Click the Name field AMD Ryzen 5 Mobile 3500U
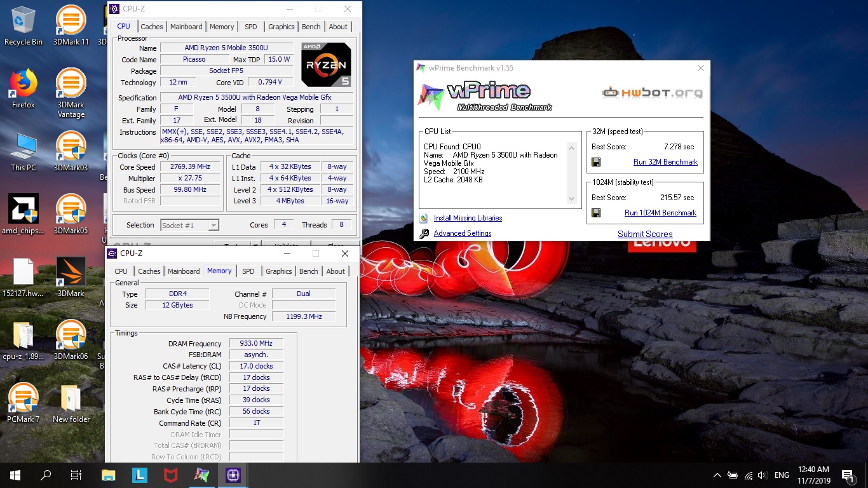 click(226, 48)
